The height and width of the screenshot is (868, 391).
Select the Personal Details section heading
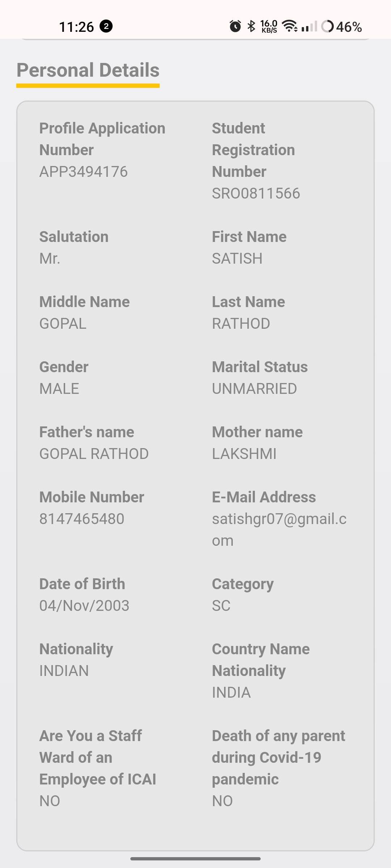pos(88,70)
